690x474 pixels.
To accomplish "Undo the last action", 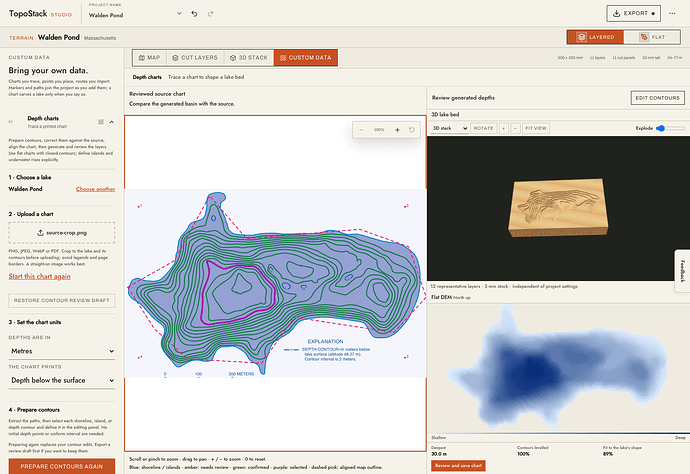I will (194, 14).
